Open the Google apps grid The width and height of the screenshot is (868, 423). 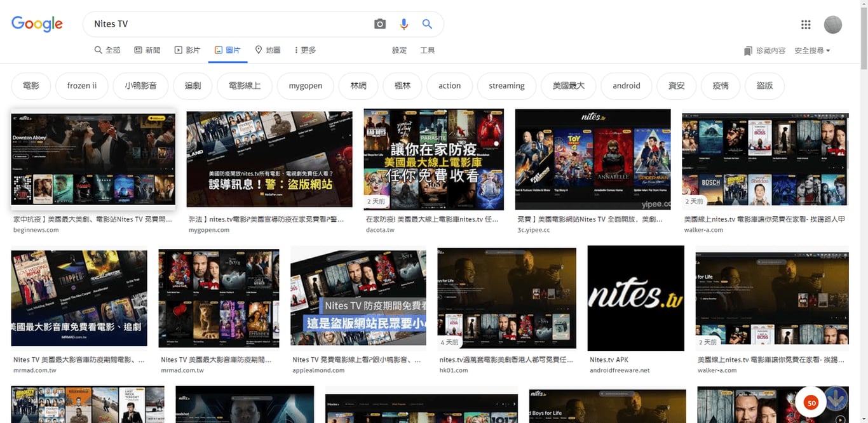pyautogui.click(x=806, y=25)
